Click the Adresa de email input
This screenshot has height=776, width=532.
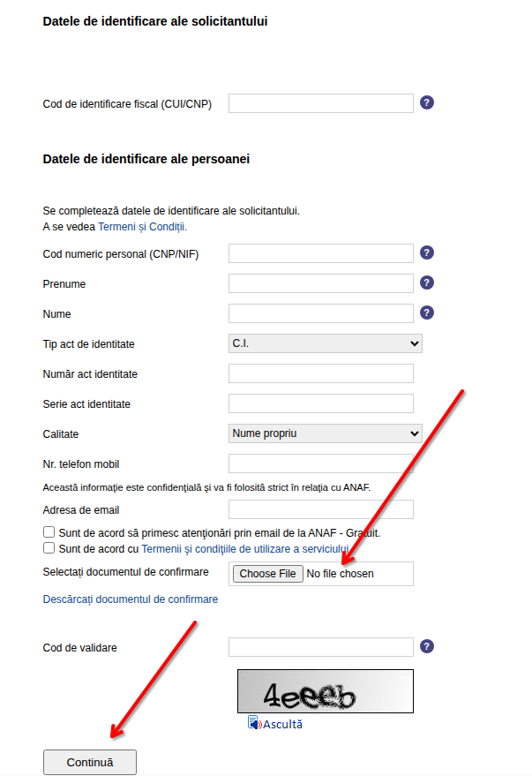point(320,509)
